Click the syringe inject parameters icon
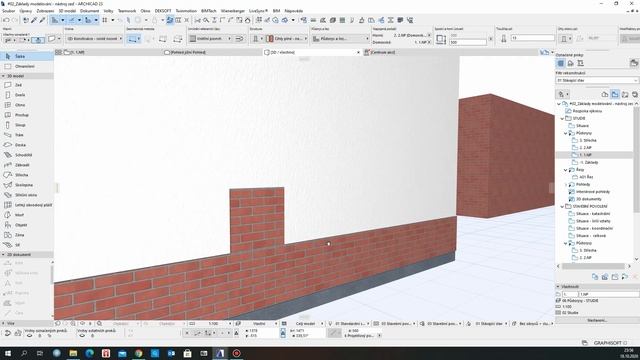This screenshot has width=640, height=360. [x=42, y=20]
